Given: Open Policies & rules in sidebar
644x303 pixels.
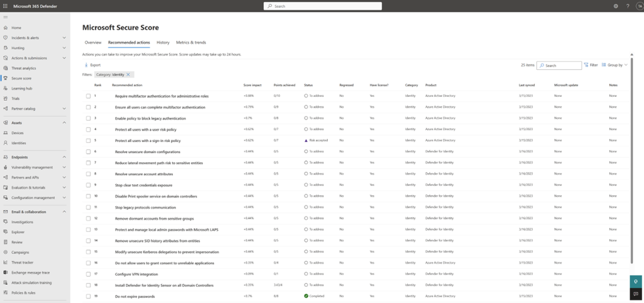Looking at the screenshot, I should 23,293.
